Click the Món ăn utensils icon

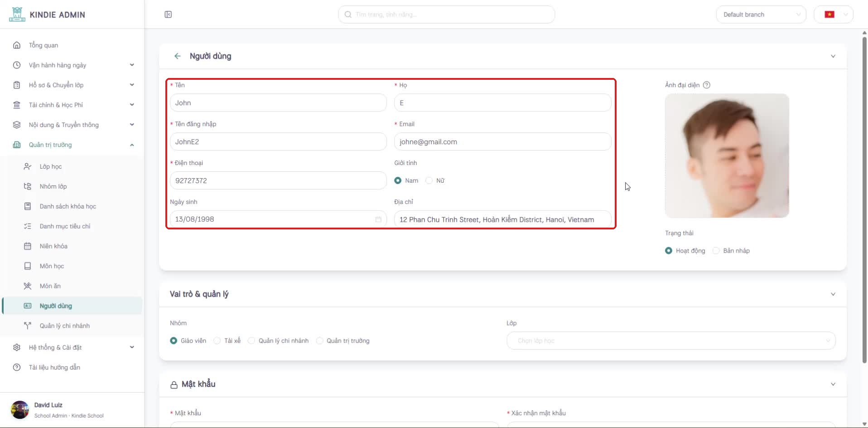(28, 286)
